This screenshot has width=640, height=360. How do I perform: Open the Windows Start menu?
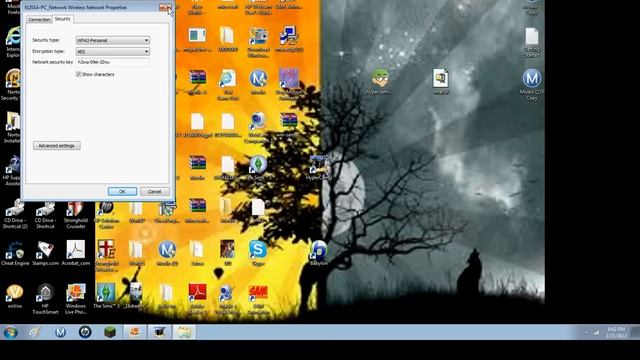(11, 332)
